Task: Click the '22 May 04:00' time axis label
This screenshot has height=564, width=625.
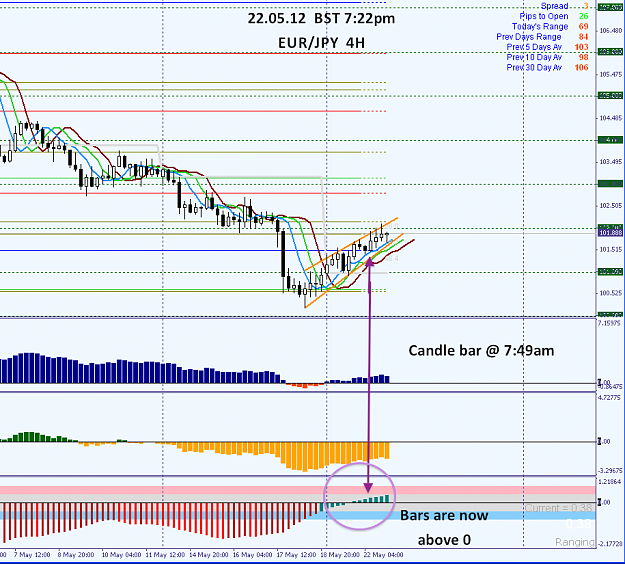Action: pyautogui.click(x=383, y=555)
